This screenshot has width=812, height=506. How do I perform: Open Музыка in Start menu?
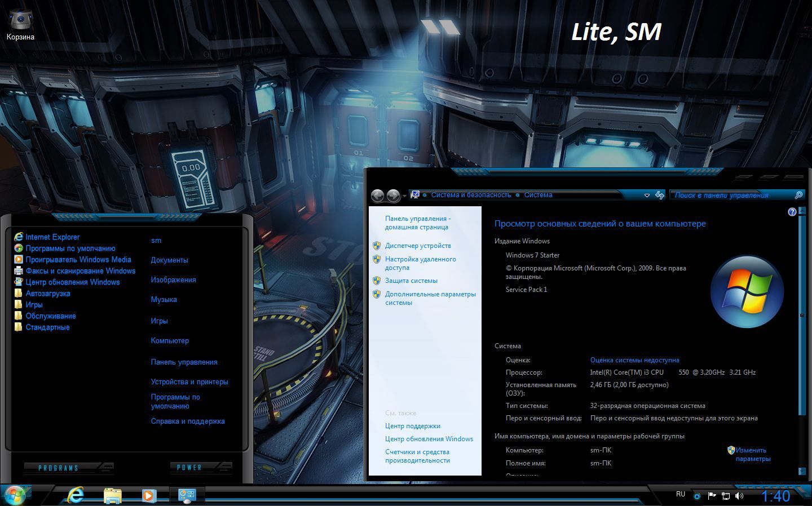(164, 300)
